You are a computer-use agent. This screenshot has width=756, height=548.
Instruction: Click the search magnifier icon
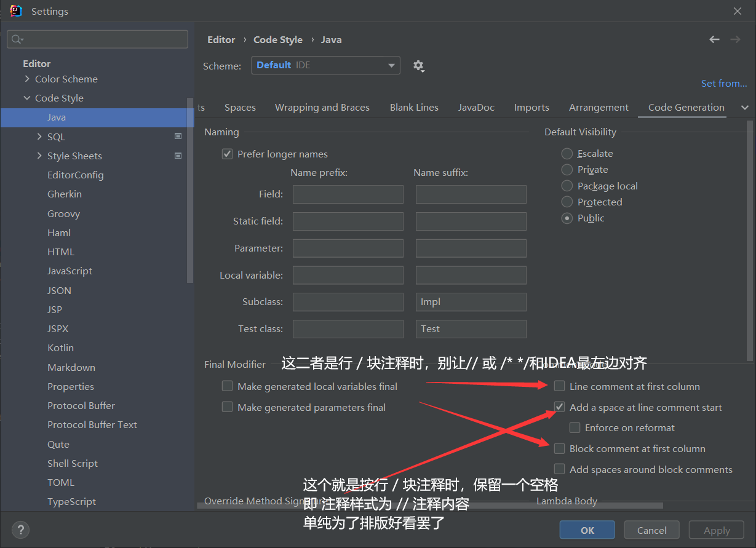(17, 39)
